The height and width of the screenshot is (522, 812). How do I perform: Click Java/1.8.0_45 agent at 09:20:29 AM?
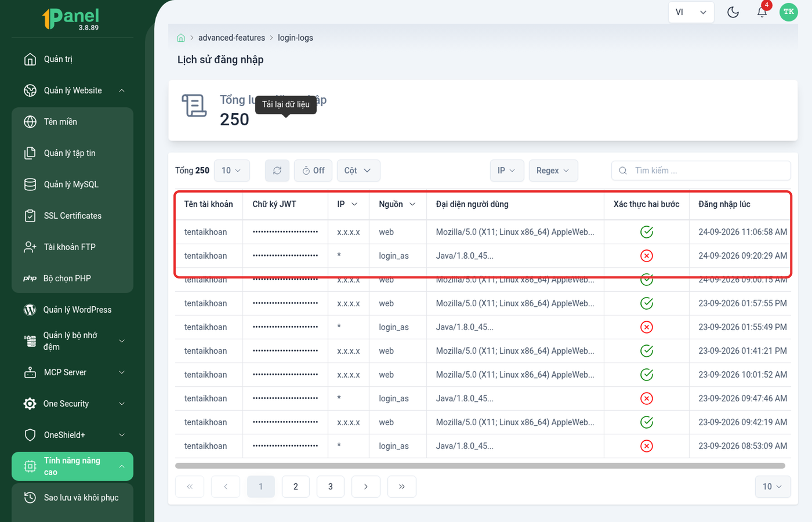point(465,256)
